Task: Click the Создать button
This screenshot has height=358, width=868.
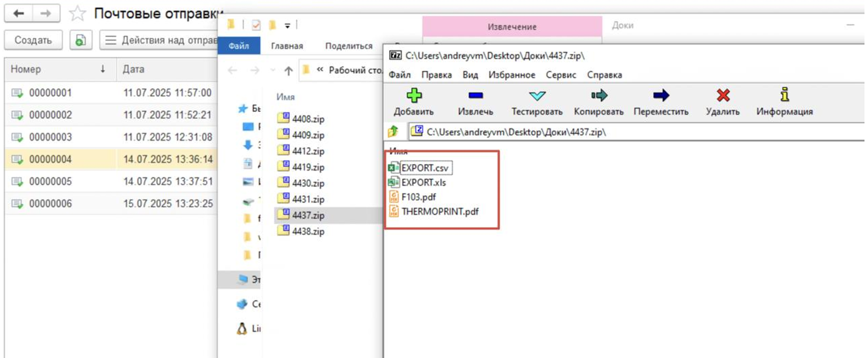Action: tap(33, 40)
